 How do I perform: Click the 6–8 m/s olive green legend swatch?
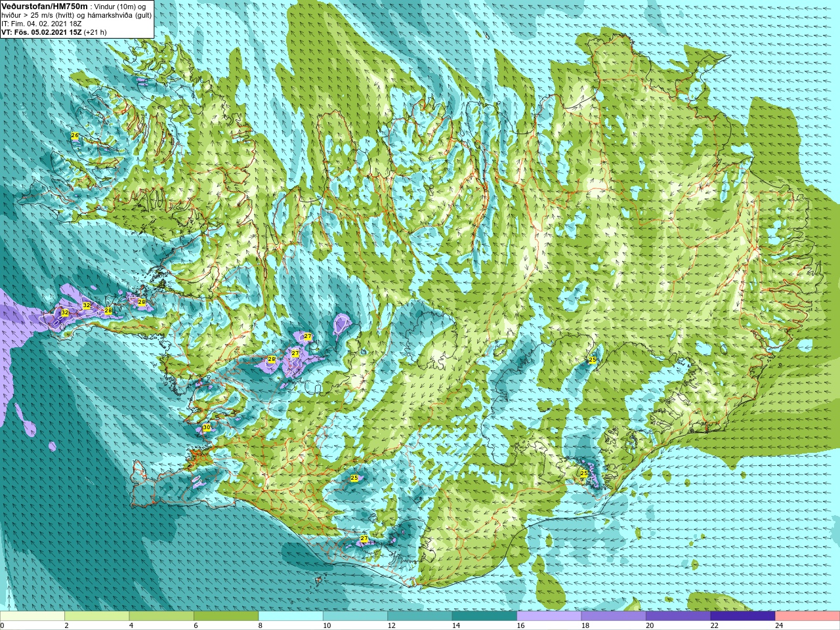[x=226, y=616]
